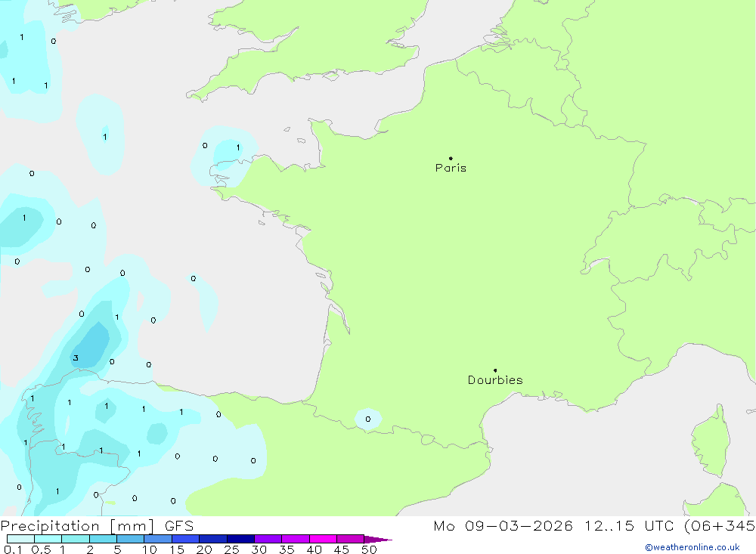
Task: Click the Dourbies city label
Action: click(x=495, y=380)
